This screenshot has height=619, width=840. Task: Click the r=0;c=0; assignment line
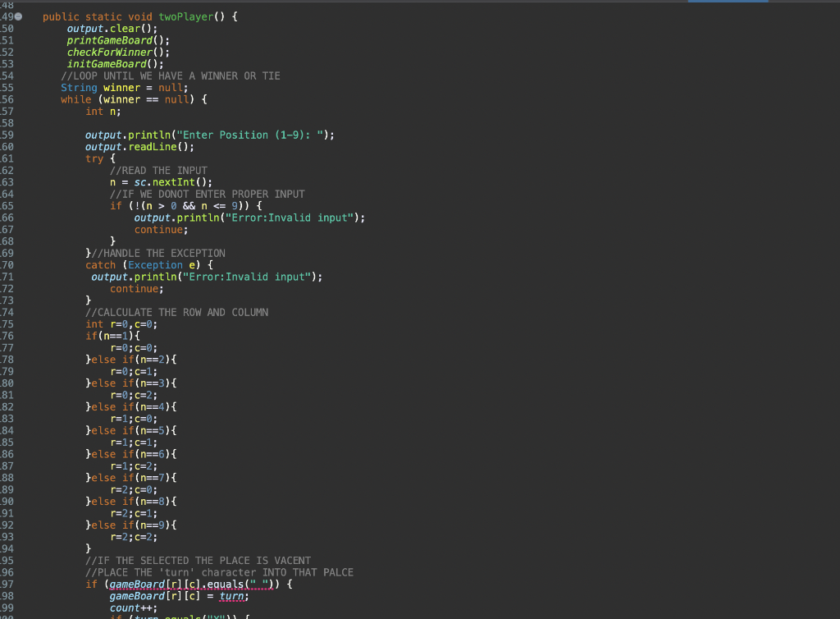point(134,348)
